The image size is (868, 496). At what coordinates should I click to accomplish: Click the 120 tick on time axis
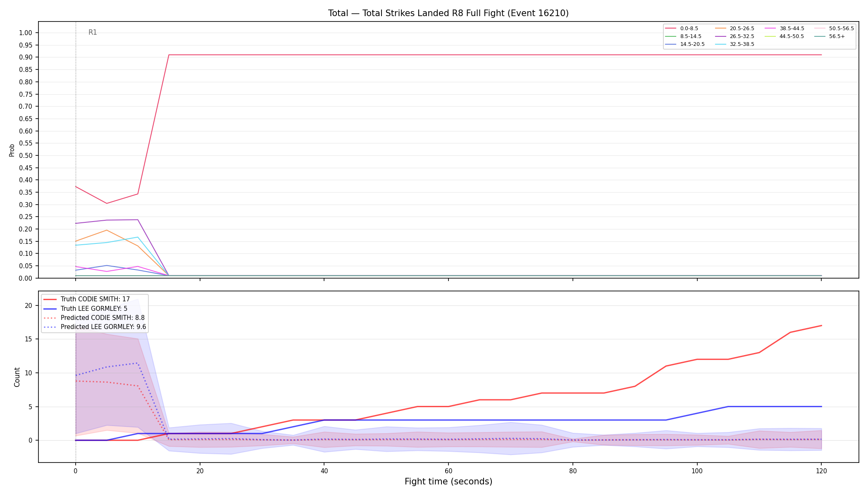point(821,470)
